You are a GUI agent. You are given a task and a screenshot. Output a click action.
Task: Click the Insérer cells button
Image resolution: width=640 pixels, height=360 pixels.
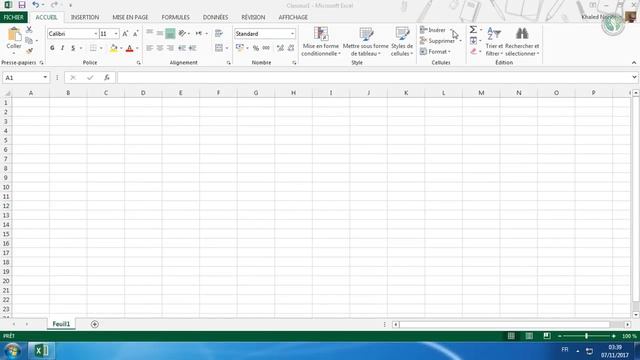click(433, 30)
